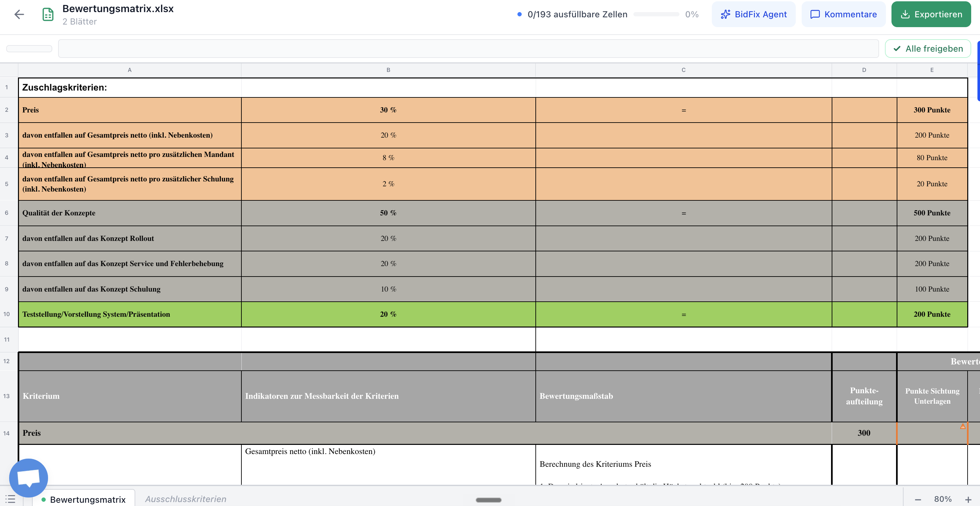Screen dimensions: 980x506
Task: Click the '80 Punkte' cell
Action: coord(932,158)
